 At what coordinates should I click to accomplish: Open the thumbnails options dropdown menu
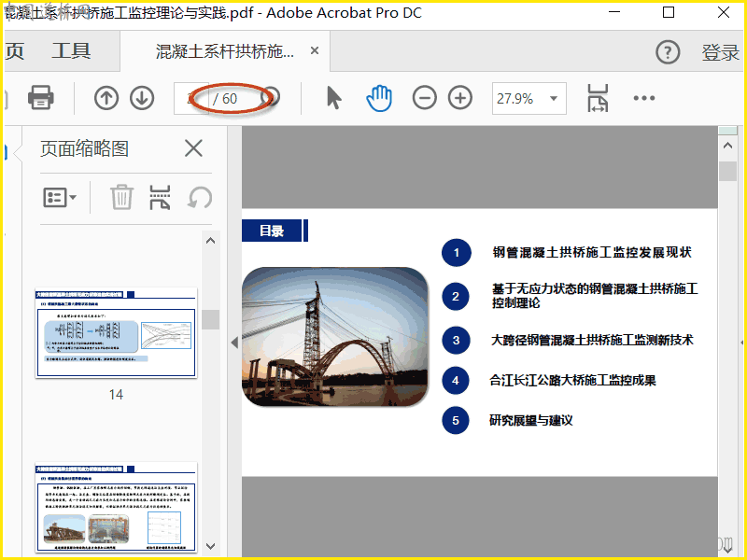[x=60, y=197]
